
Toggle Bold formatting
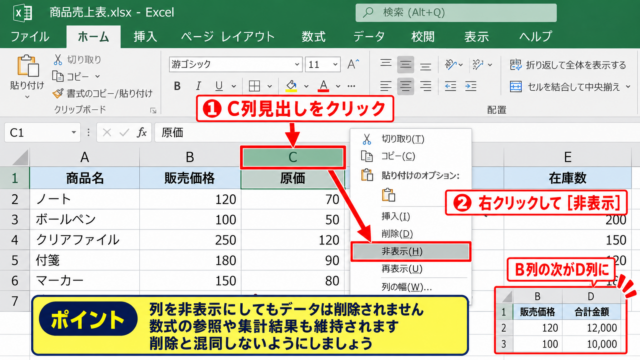pyautogui.click(x=177, y=86)
